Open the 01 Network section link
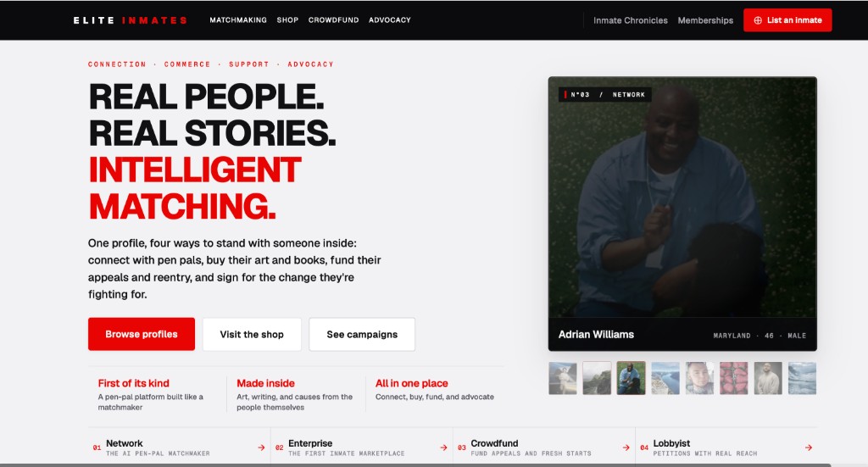 pyautogui.click(x=180, y=448)
